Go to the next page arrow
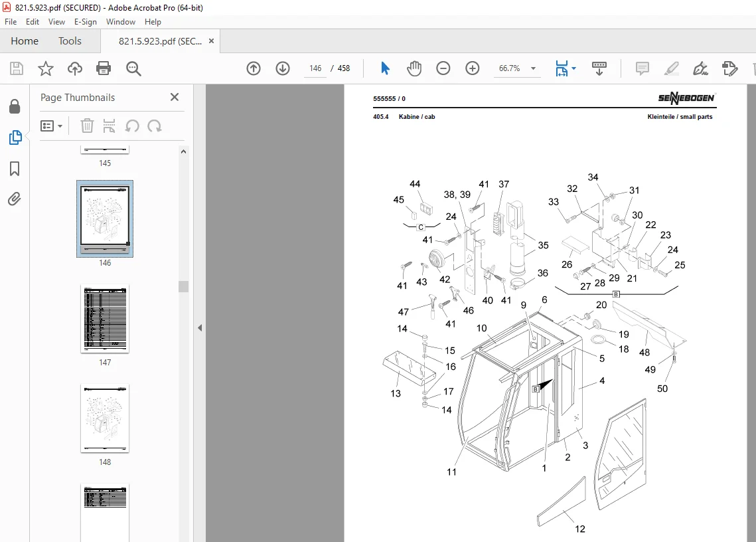This screenshot has width=756, height=542. click(x=283, y=68)
